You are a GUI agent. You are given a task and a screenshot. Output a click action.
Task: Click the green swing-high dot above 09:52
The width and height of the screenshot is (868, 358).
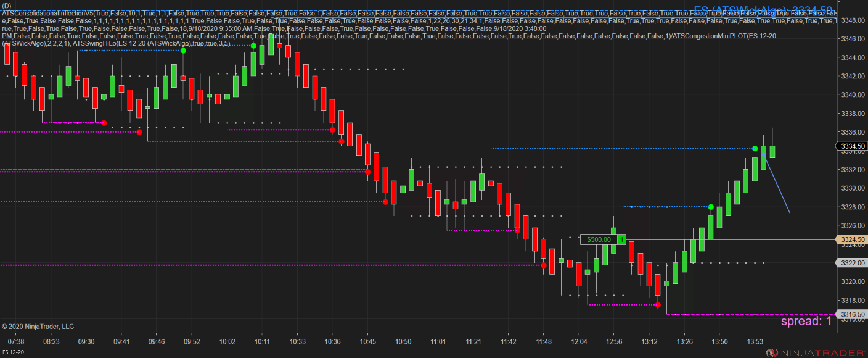(x=183, y=51)
